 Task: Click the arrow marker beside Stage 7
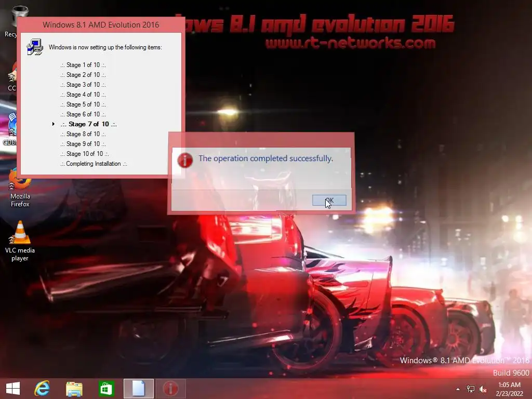(54, 124)
